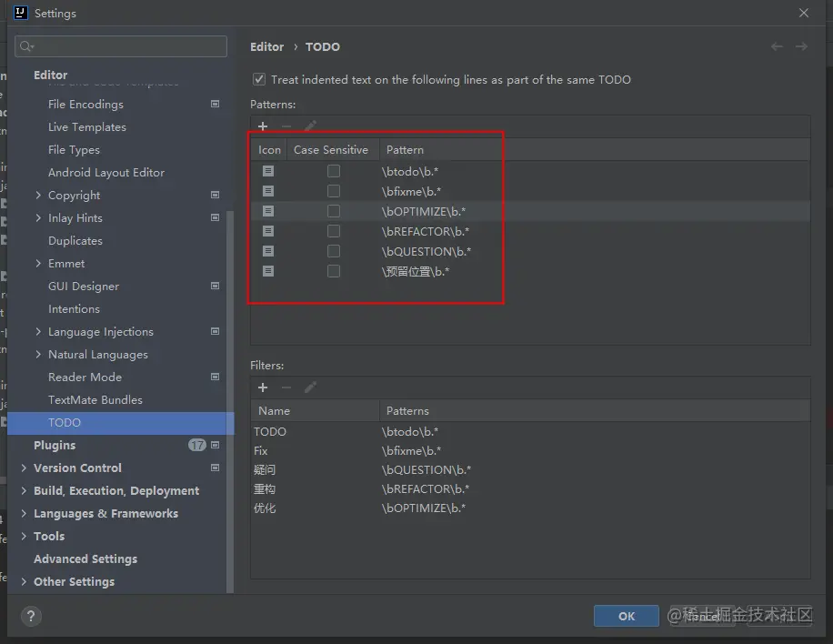This screenshot has width=833, height=644.
Task: Open Advanced Settings page
Action: [85, 559]
